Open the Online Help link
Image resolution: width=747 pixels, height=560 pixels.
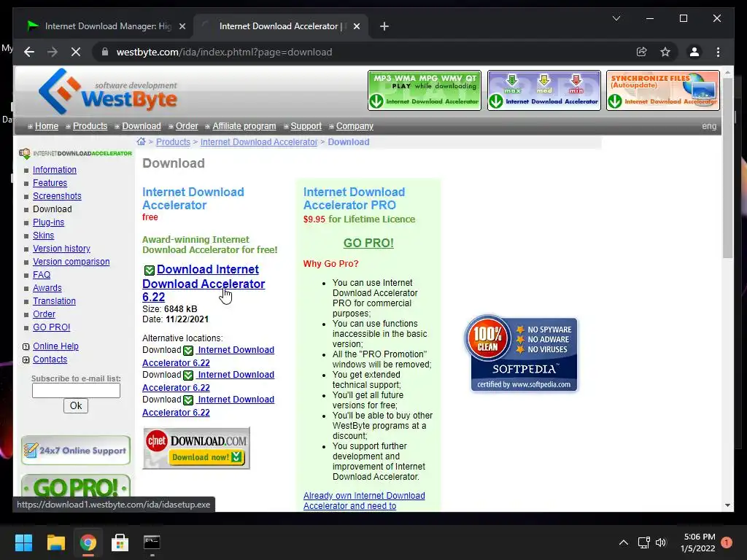point(55,346)
